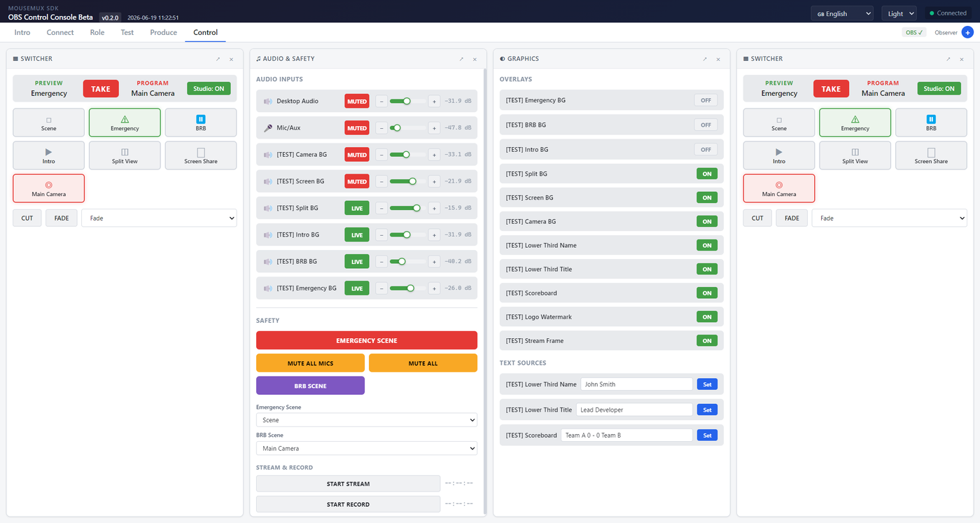Switch to the Produce tab
Screen dimensions: 980x523
point(164,32)
